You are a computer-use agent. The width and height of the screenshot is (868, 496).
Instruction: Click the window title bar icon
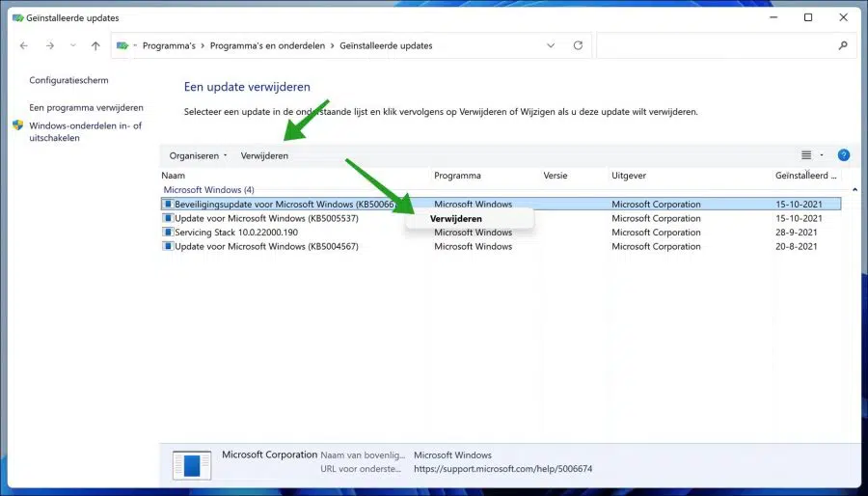17,17
